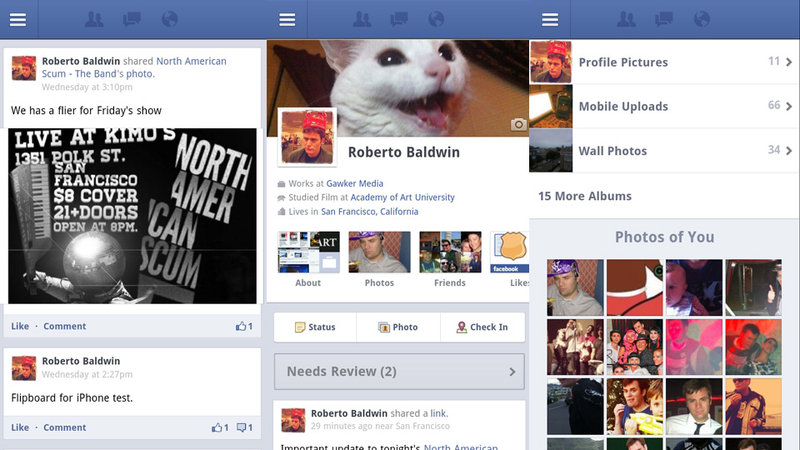Open the Live at Kimo's flier image

coord(132,216)
